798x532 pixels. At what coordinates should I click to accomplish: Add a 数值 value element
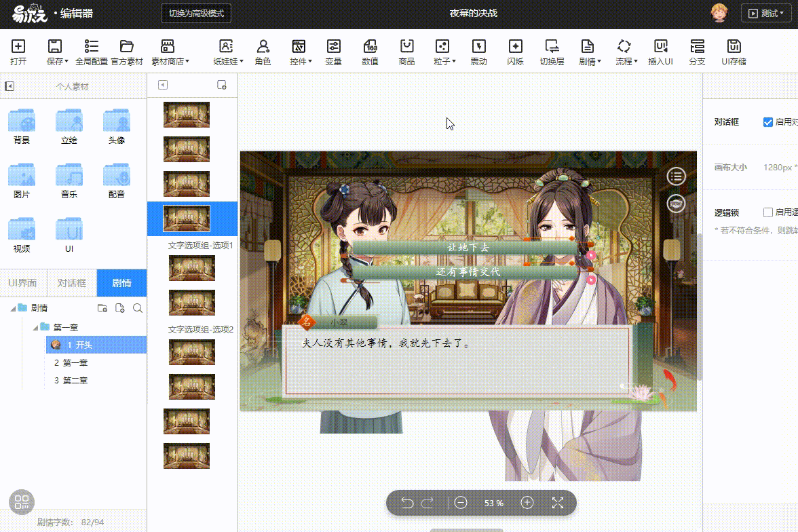tap(370, 51)
